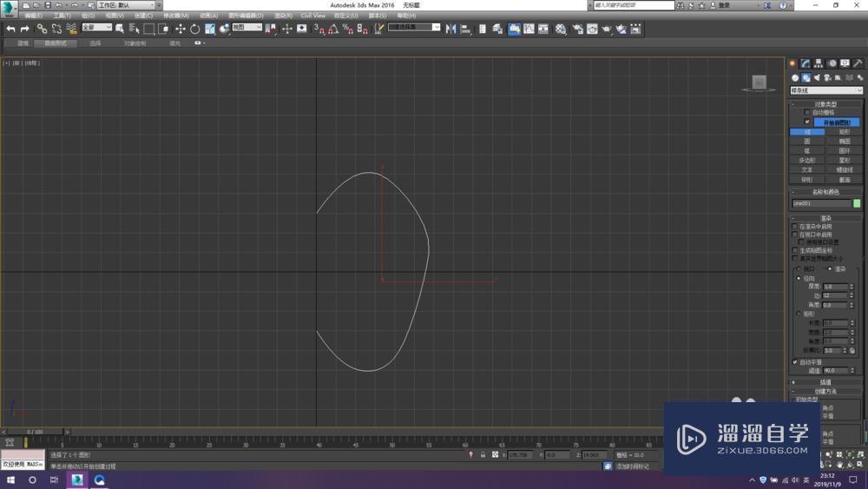The image size is (868, 489).
Task: Switch to the Hierarchy command panel tab
Action: point(819,63)
